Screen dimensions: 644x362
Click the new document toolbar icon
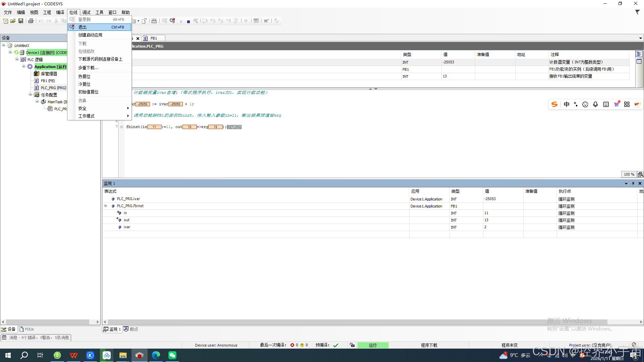[x=5, y=21]
